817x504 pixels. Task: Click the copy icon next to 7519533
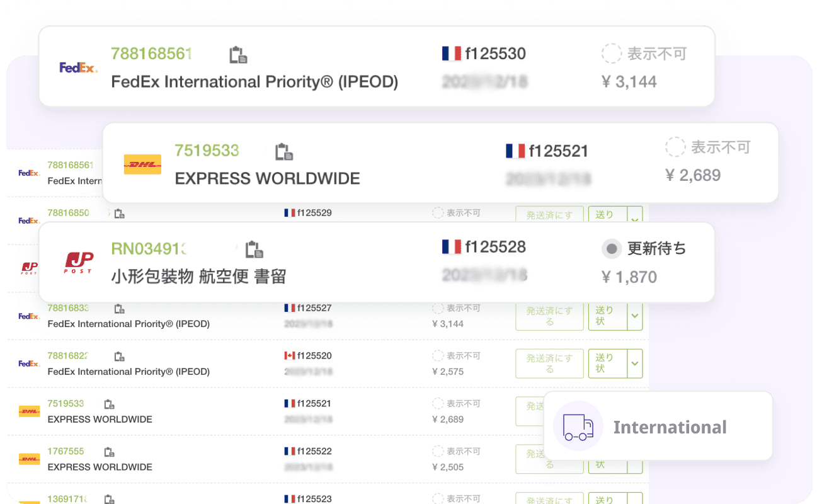tap(285, 151)
